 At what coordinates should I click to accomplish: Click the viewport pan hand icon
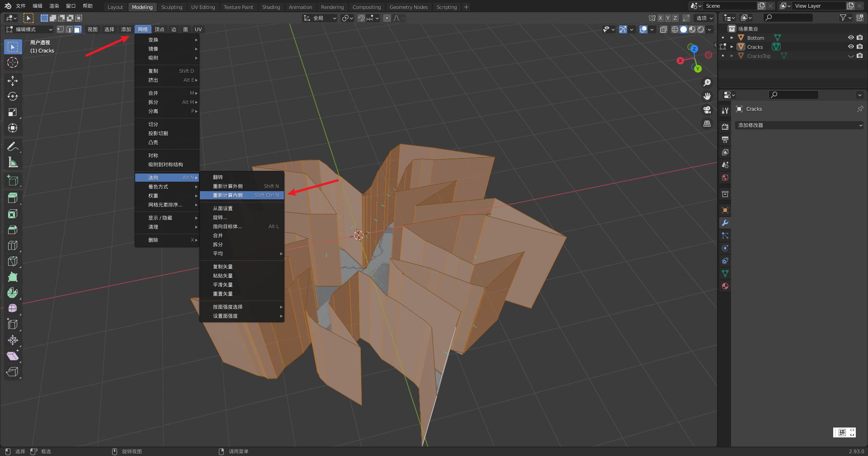coord(707,96)
